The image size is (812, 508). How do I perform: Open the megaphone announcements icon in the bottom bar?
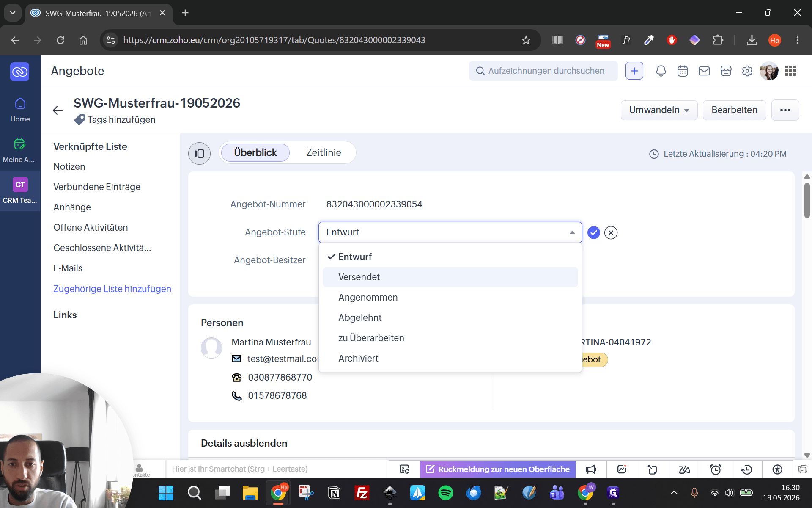pos(591,469)
